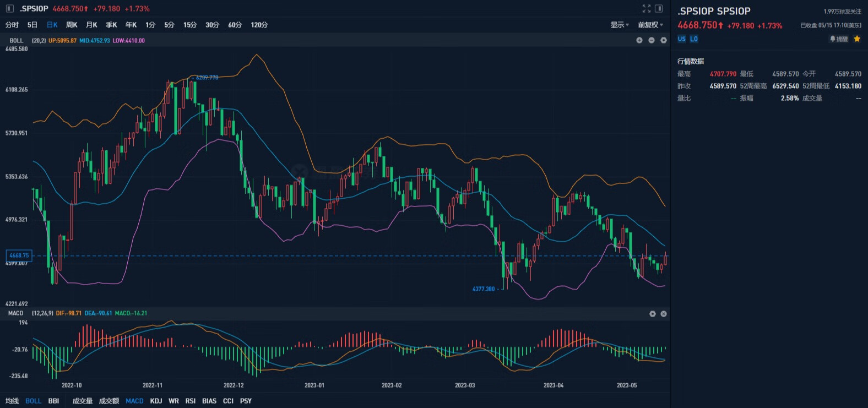Add stock to favorites with star
The height and width of the screenshot is (408, 868).
pos(857,39)
